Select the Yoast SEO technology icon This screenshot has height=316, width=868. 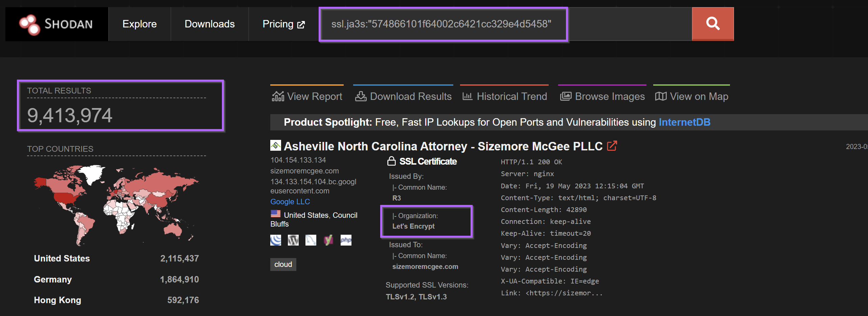pyautogui.click(x=328, y=240)
